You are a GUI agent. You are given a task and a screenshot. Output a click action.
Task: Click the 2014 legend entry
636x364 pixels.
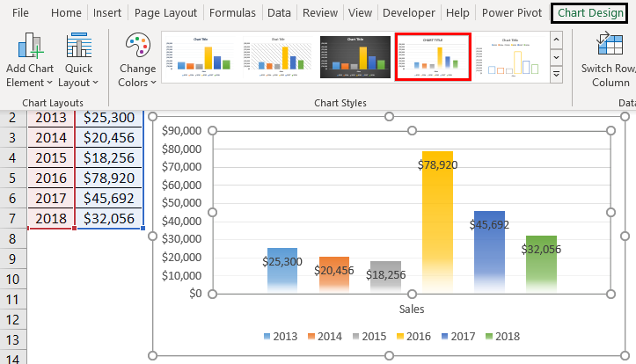pyautogui.click(x=325, y=337)
